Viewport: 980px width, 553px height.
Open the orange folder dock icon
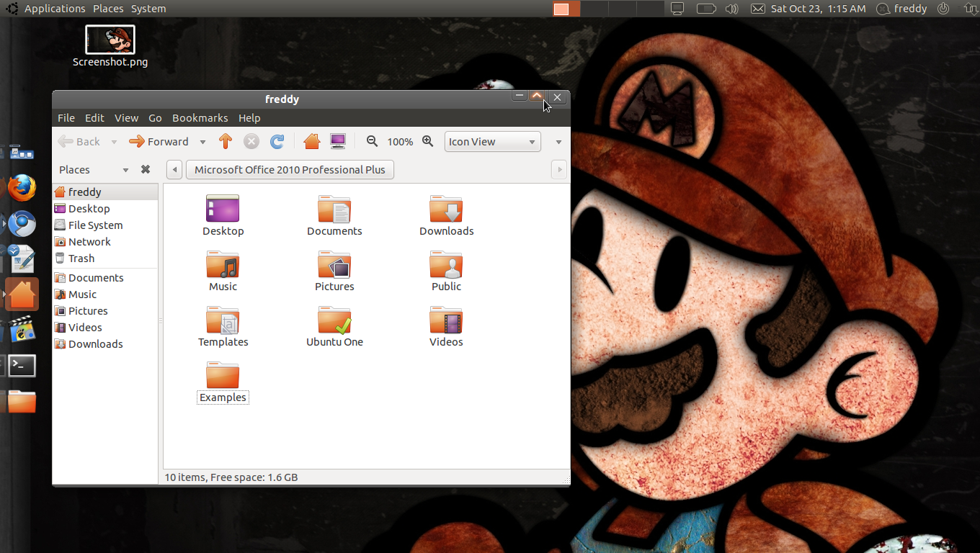22,401
